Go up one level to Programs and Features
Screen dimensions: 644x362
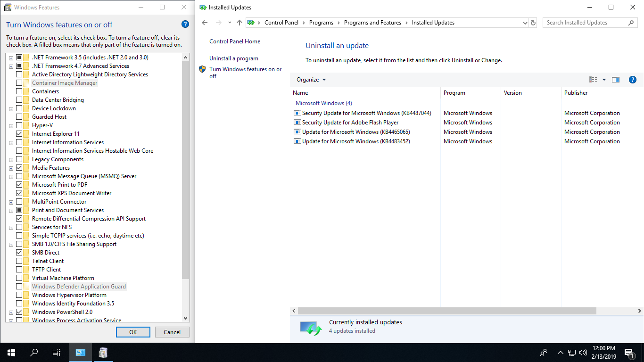239,23
